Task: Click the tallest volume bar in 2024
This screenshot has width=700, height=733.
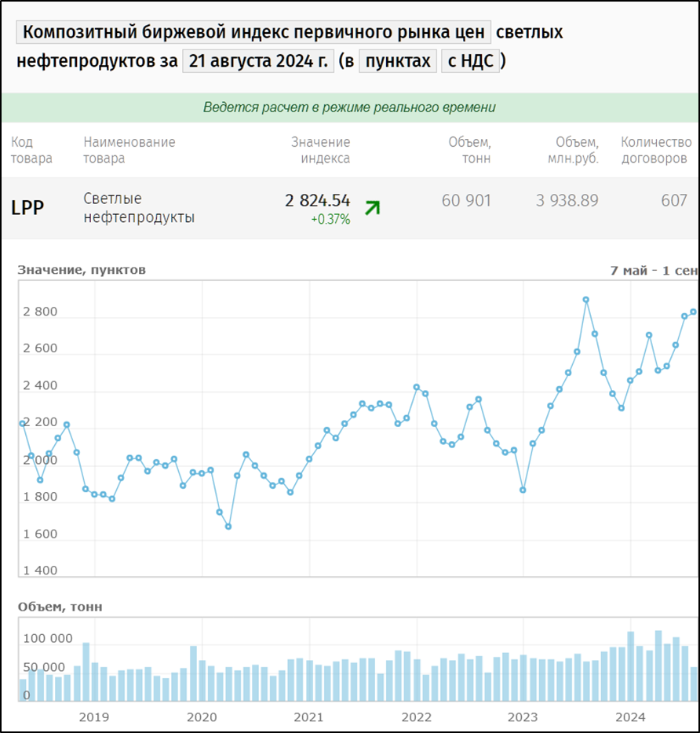Action: pyautogui.click(x=658, y=666)
